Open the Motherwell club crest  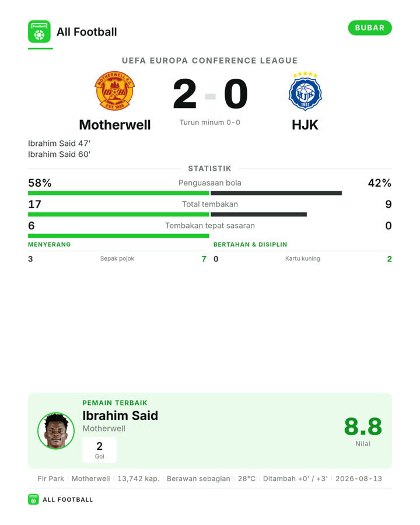(114, 90)
